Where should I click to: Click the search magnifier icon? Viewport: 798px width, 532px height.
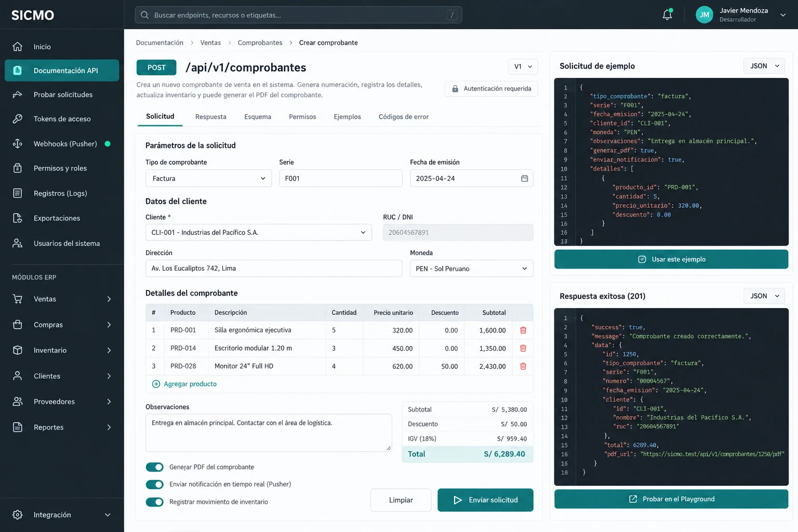coord(145,15)
